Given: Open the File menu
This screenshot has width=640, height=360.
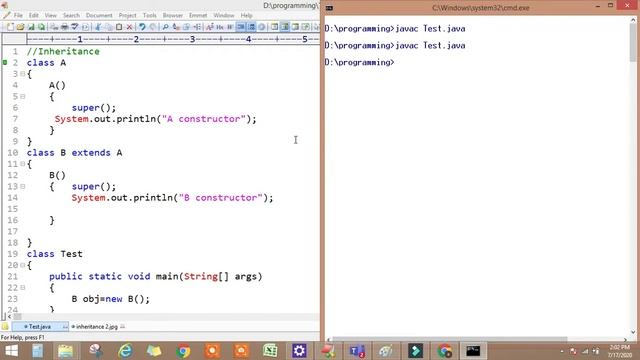Looking at the screenshot, I should tap(18, 15).
